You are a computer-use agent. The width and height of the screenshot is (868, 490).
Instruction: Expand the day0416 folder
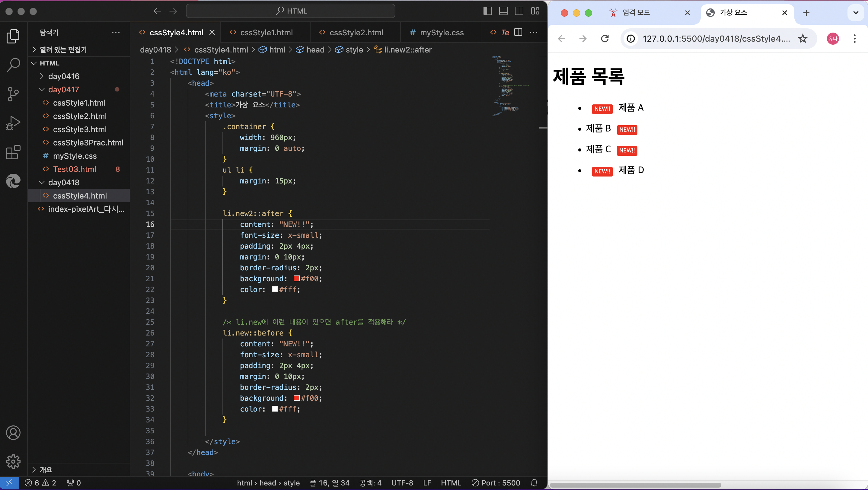tap(64, 76)
